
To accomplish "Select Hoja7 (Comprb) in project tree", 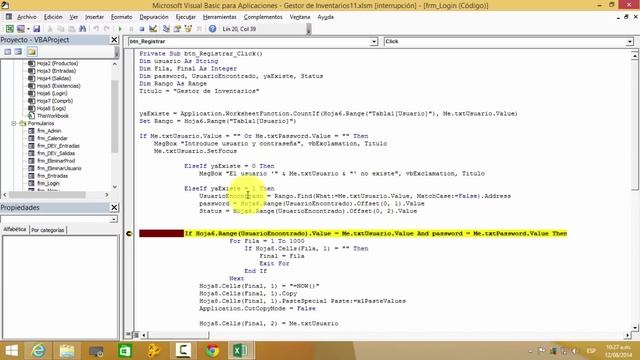I will click(x=55, y=101).
